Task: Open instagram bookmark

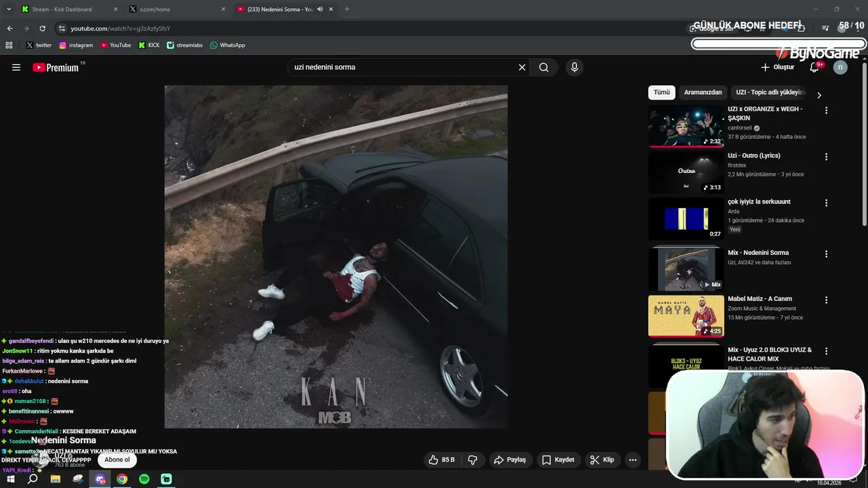Action: click(x=76, y=45)
